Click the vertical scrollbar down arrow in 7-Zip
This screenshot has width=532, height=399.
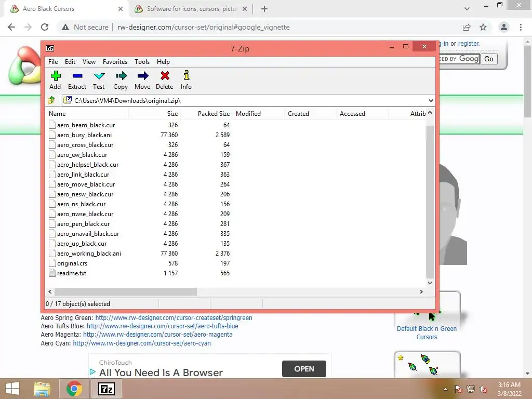[430, 283]
